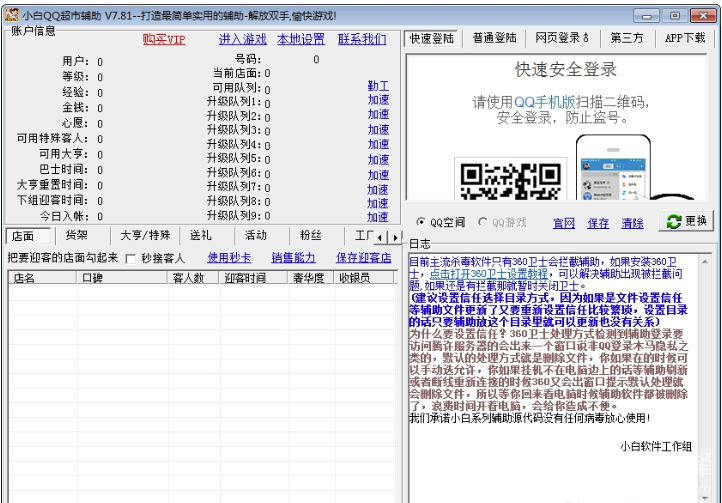Open the 本地设置 link
This screenshot has height=503, width=722.
click(x=301, y=40)
